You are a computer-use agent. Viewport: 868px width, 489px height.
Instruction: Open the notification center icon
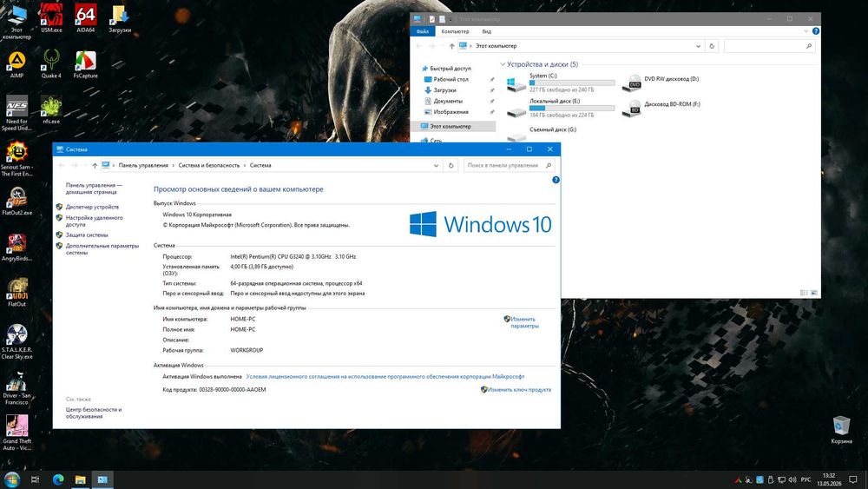[853, 479]
